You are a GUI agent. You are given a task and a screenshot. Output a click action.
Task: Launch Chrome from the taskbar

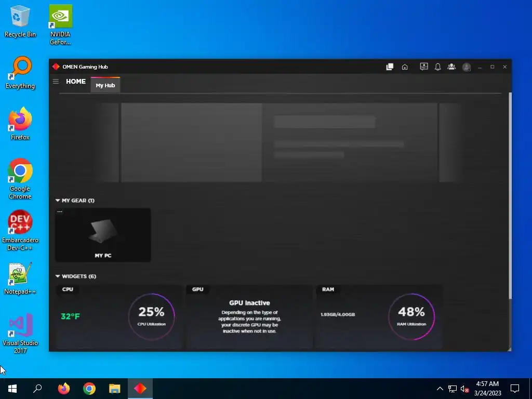89,389
